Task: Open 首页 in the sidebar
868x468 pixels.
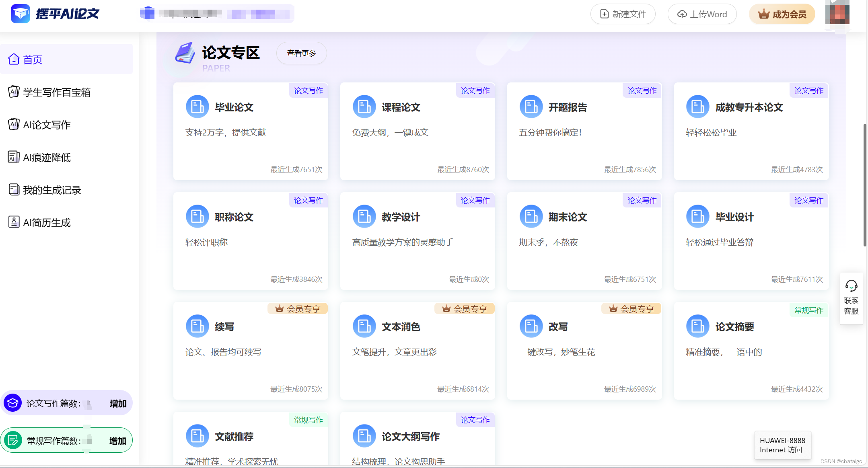Action: (33, 60)
